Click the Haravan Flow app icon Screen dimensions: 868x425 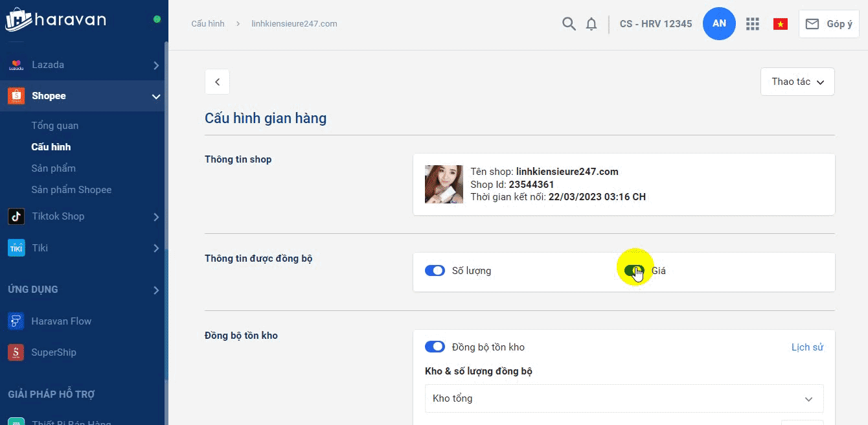[x=16, y=321]
